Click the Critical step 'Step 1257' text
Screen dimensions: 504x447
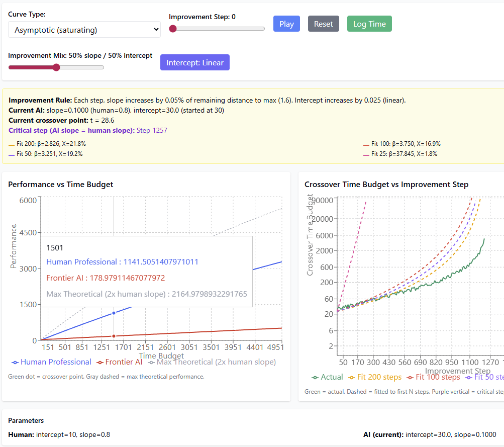(x=152, y=130)
